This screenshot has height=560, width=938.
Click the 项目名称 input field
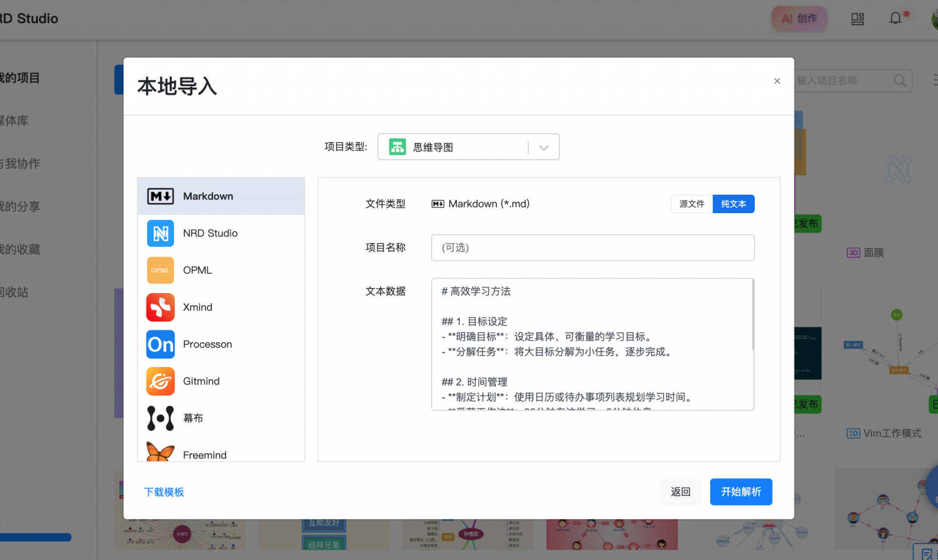(592, 247)
